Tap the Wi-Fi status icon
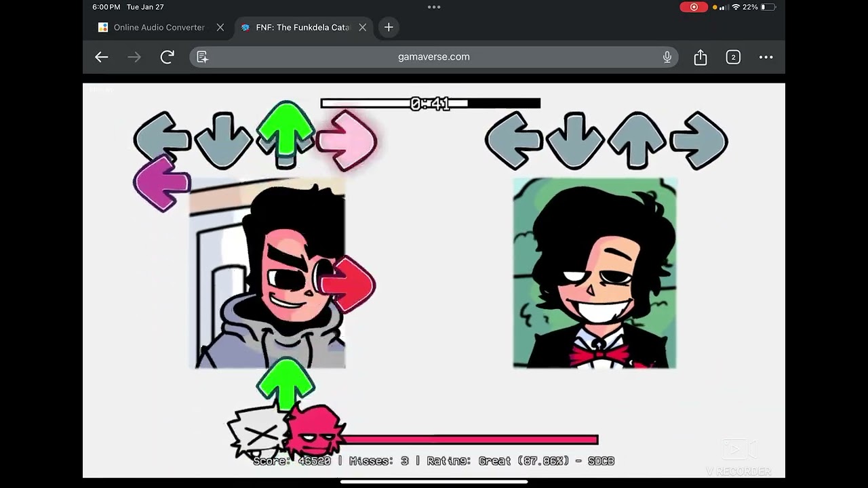This screenshot has width=868, height=488. 736,7
